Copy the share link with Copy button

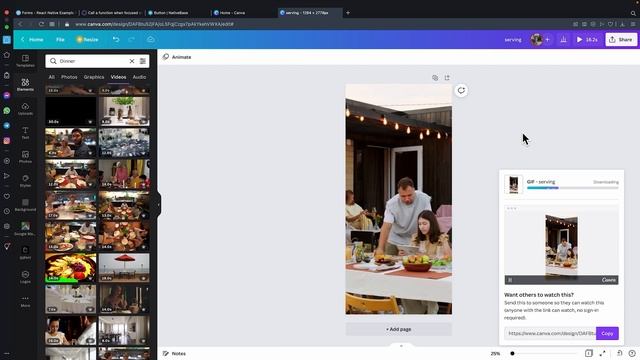(x=607, y=333)
